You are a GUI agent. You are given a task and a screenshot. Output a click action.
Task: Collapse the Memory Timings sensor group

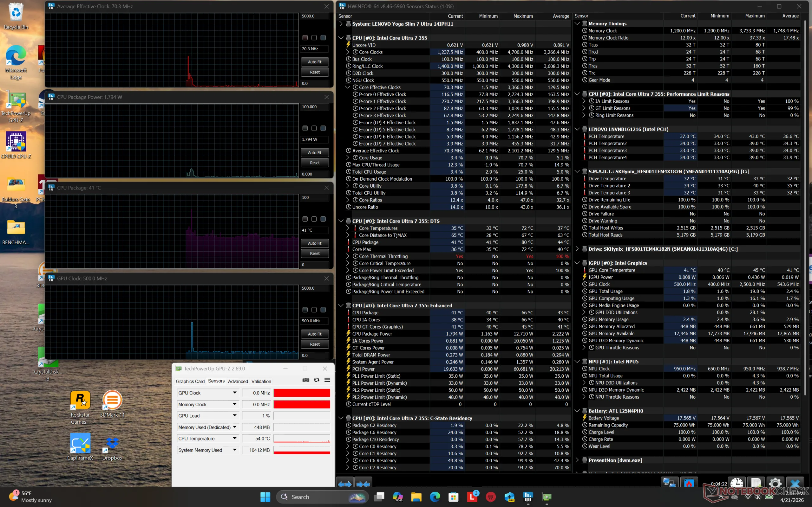pos(577,23)
